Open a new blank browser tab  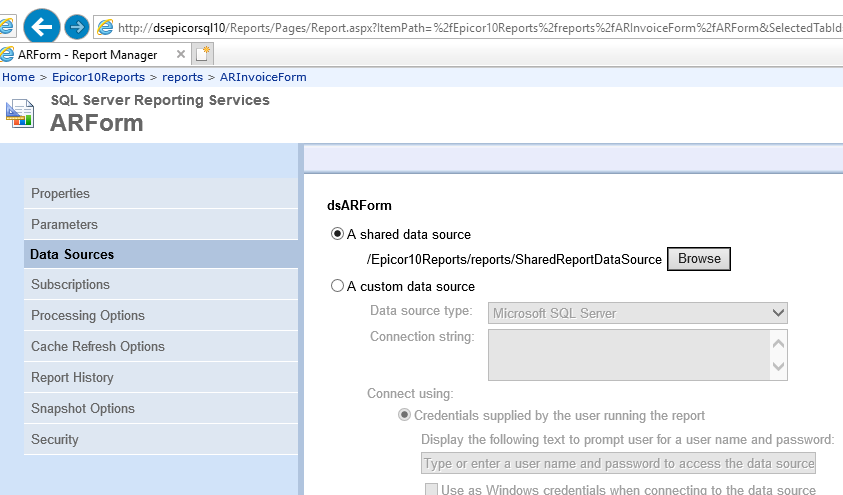(x=204, y=55)
